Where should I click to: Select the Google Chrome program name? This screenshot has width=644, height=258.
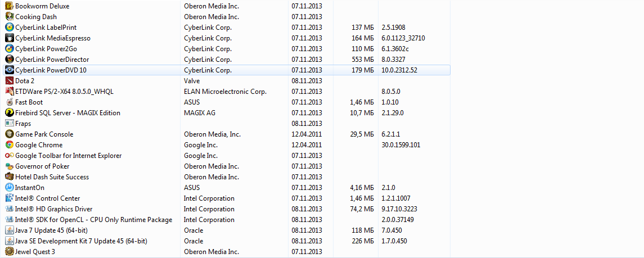[x=39, y=145]
